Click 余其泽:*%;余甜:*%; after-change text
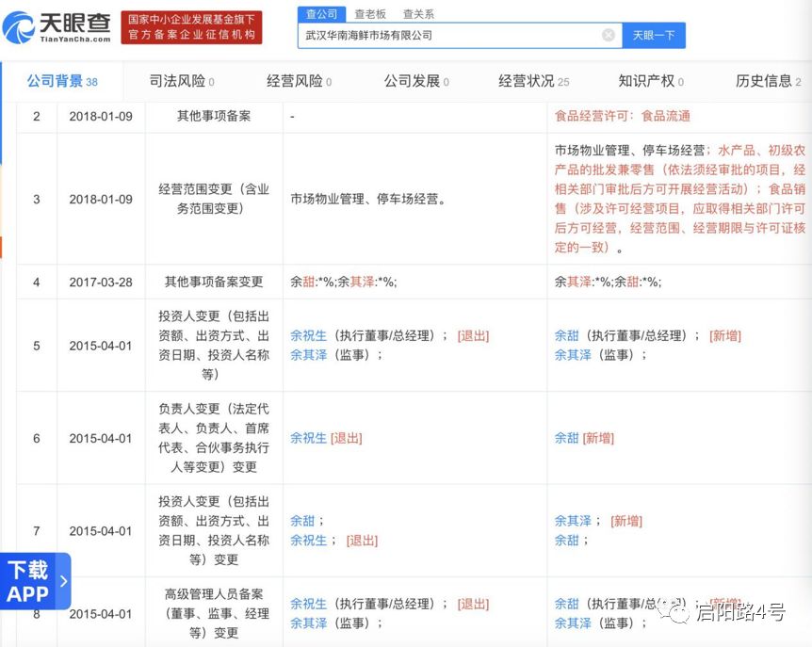The image size is (812, 647). pos(608,283)
